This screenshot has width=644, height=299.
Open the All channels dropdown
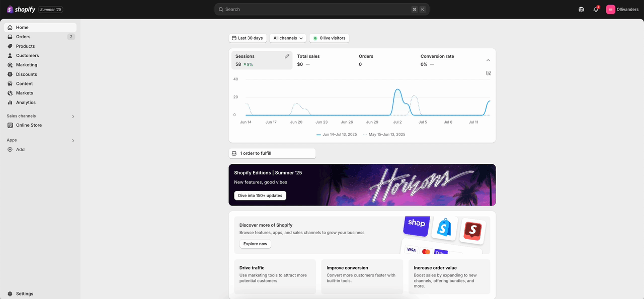[288, 38]
